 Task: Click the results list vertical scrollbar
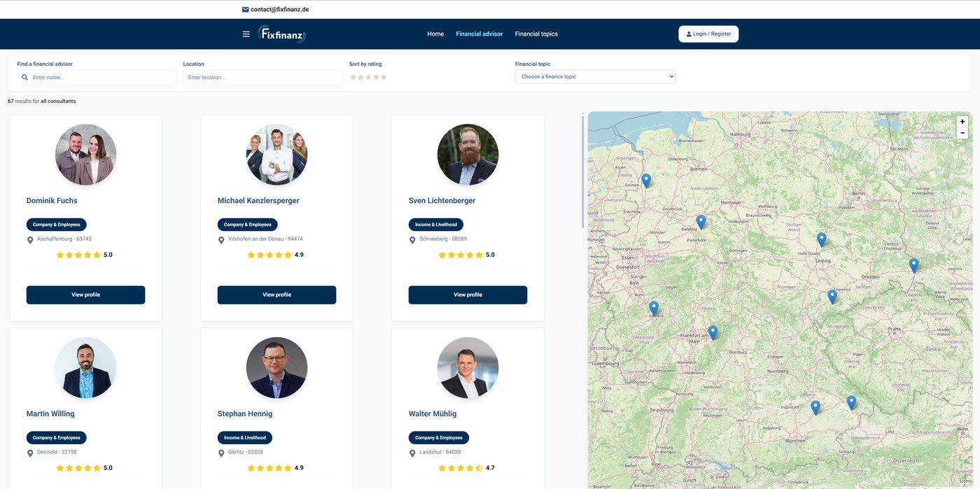(x=582, y=171)
